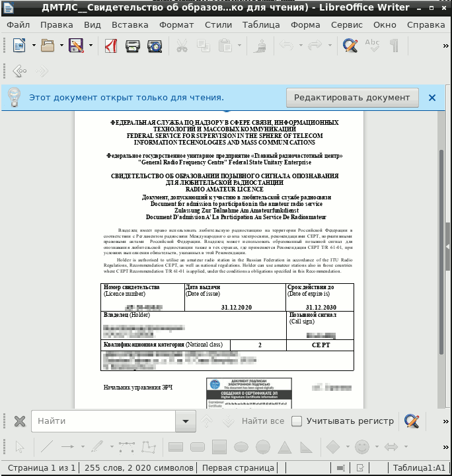Click the Undo arrow icon
This screenshot has height=476, width=452.
pos(286,46)
